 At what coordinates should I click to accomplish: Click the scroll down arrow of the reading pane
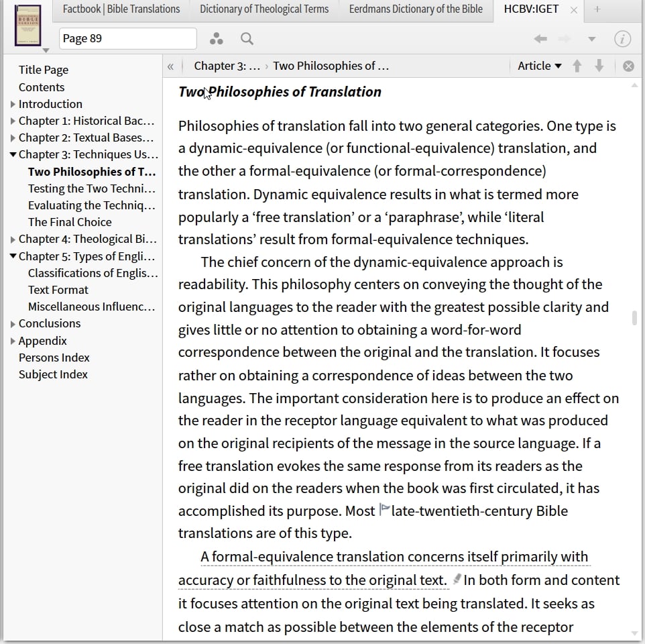634,633
